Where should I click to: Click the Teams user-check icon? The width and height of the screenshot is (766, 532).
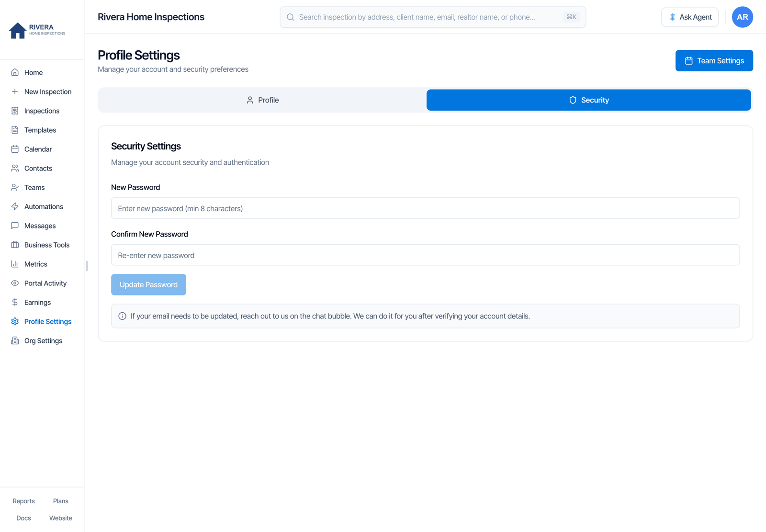pyautogui.click(x=15, y=187)
